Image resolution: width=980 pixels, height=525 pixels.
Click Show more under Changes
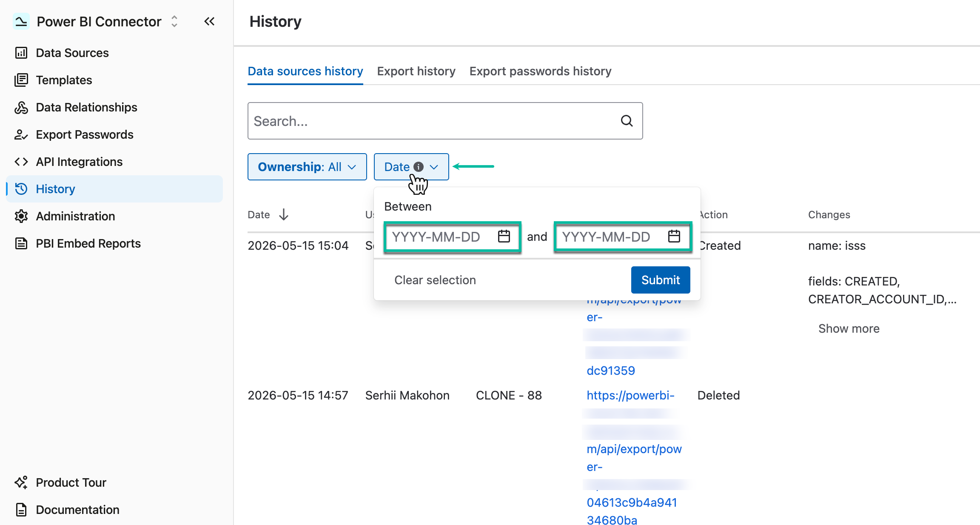(x=849, y=328)
